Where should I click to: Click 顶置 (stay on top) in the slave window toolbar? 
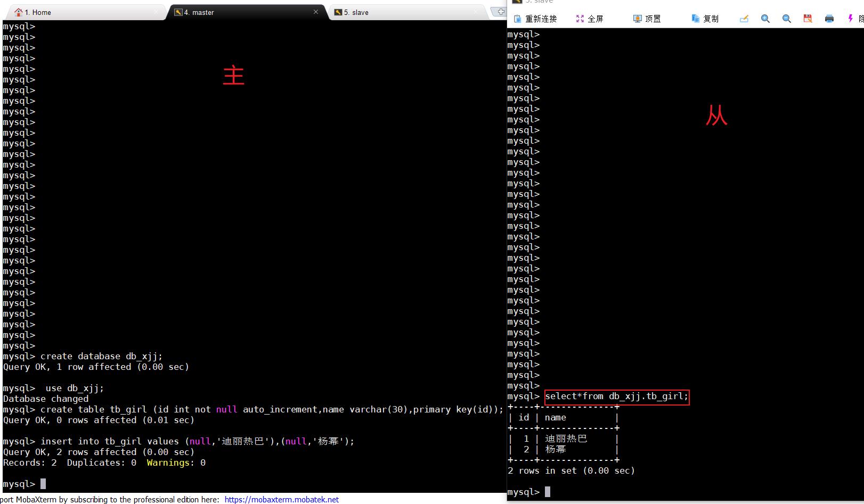click(x=647, y=19)
